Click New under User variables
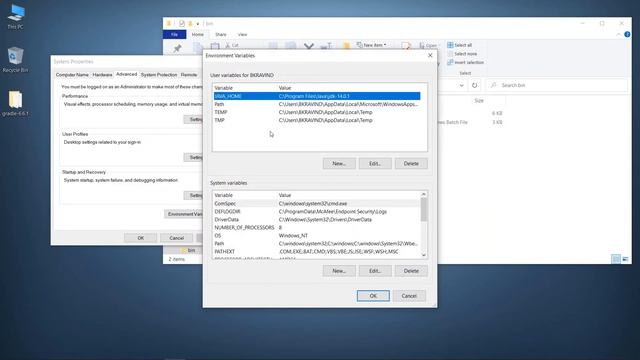The image size is (640, 360). pos(339,163)
